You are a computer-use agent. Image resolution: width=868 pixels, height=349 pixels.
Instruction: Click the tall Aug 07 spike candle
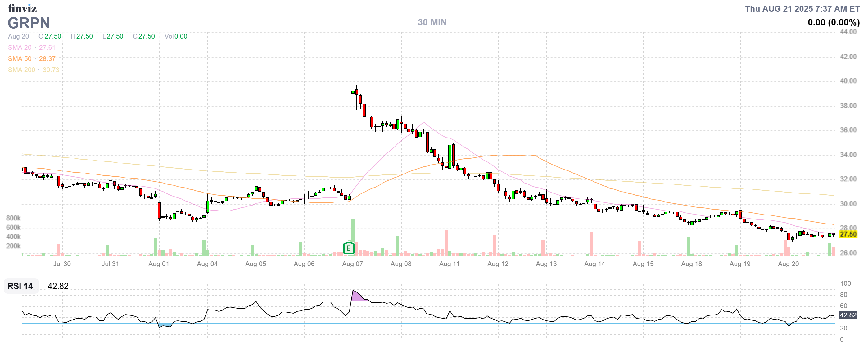(353, 92)
